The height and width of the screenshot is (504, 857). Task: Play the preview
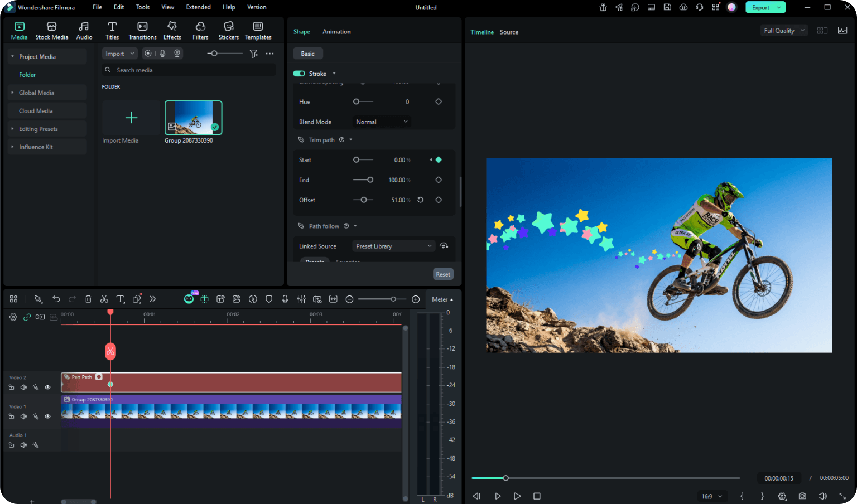(x=517, y=496)
